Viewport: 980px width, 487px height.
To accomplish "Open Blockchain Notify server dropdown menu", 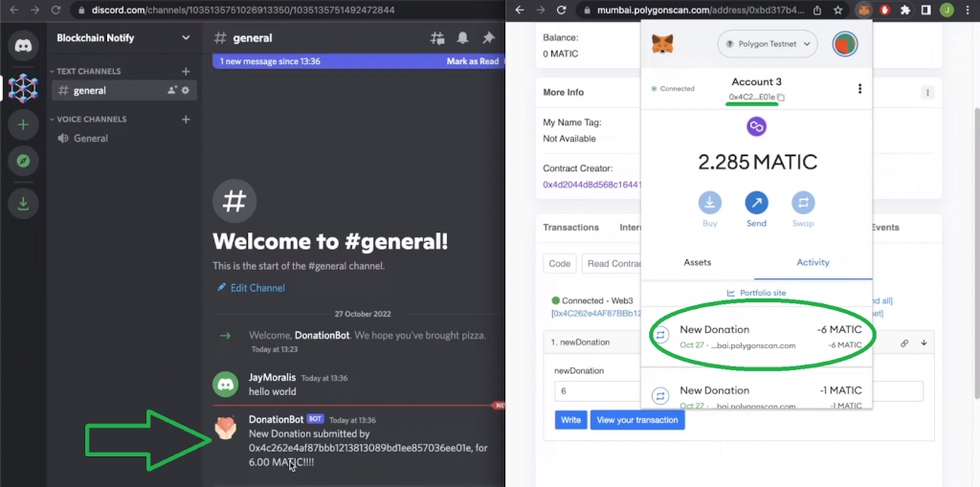I will click(186, 38).
